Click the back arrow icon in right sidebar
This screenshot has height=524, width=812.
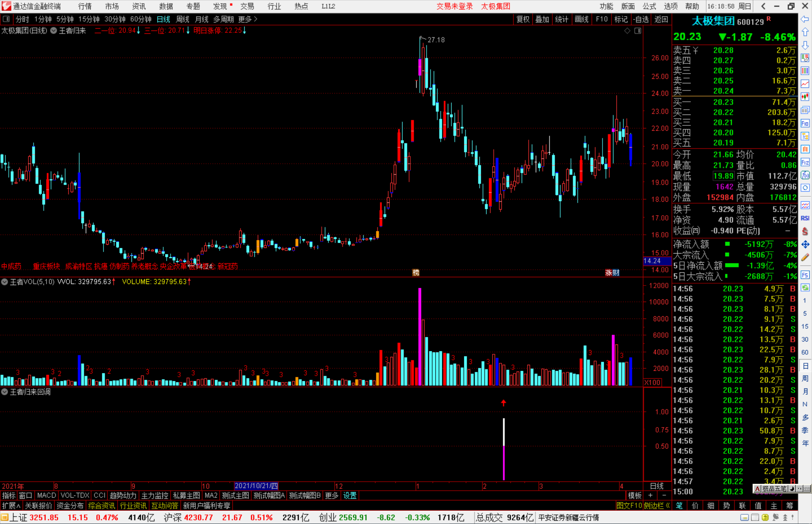805,19
